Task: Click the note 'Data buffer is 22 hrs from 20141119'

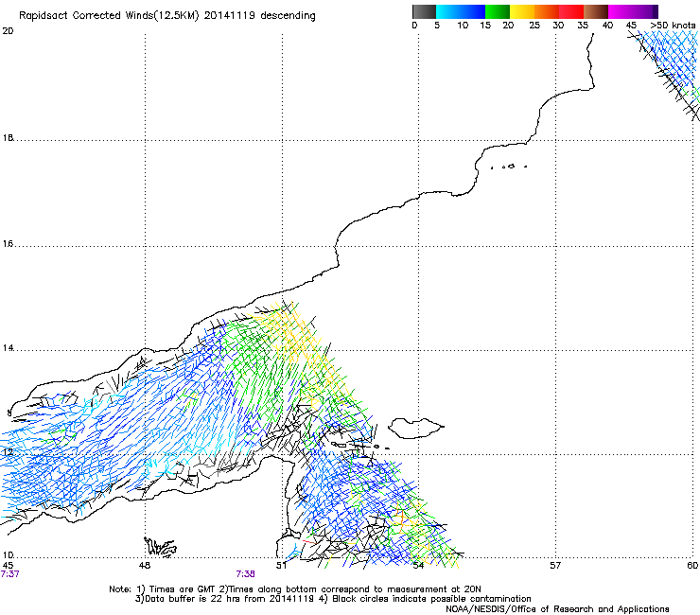Action: 228,599
